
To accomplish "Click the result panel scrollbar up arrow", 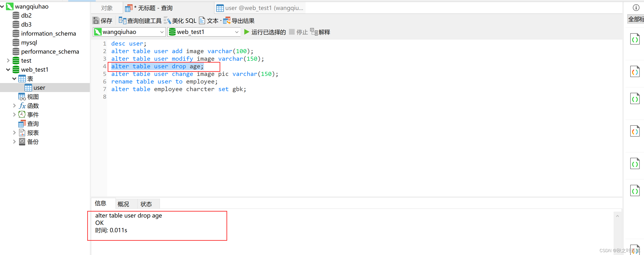I will [x=617, y=216].
